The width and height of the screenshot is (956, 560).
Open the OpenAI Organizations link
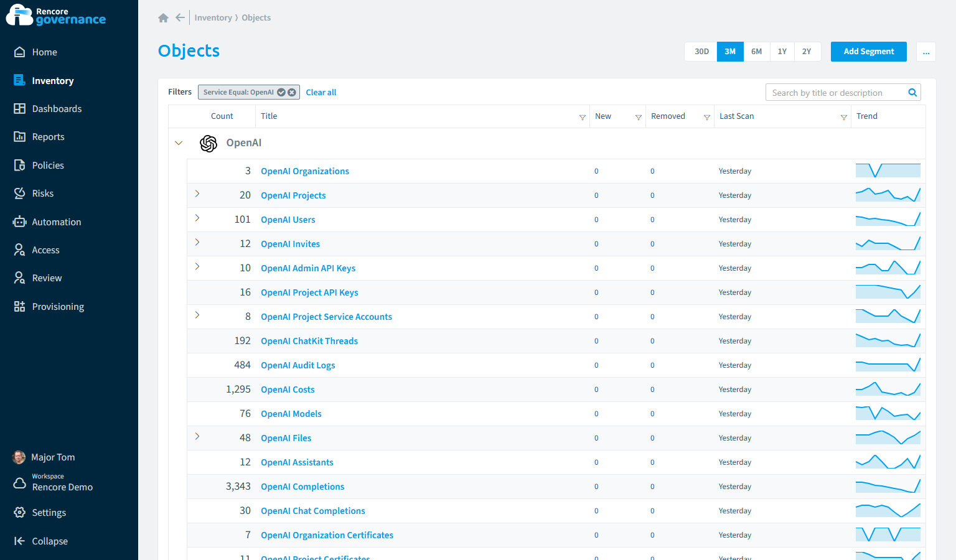[305, 171]
